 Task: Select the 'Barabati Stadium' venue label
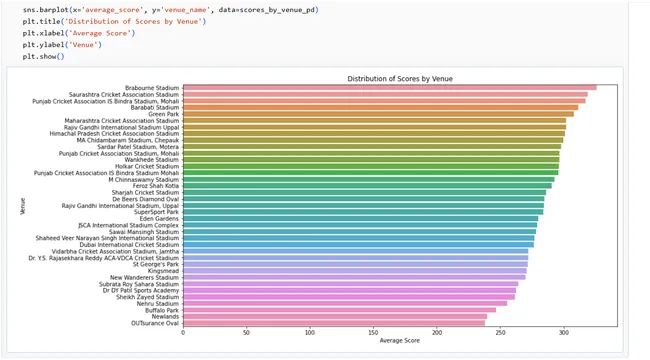(155, 107)
